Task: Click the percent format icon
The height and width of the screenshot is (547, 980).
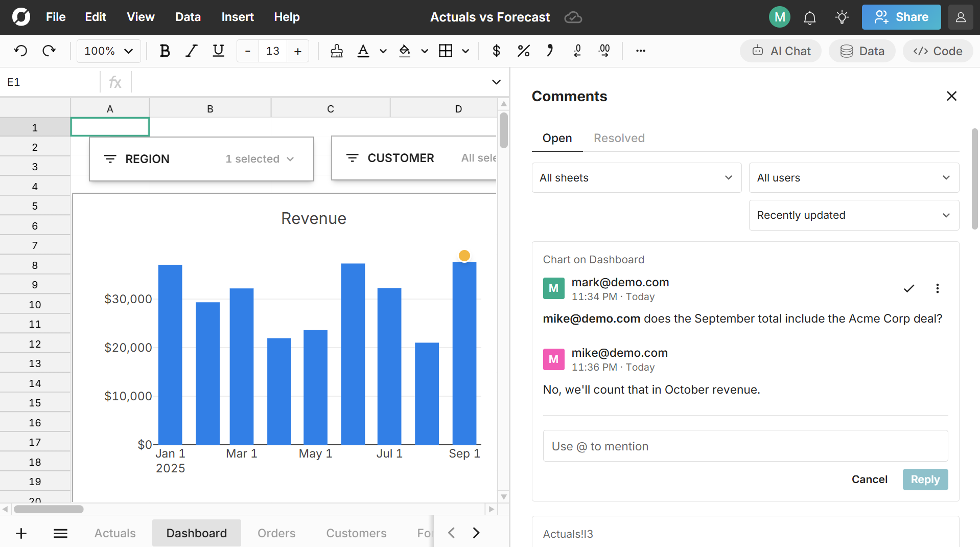Action: pos(523,51)
